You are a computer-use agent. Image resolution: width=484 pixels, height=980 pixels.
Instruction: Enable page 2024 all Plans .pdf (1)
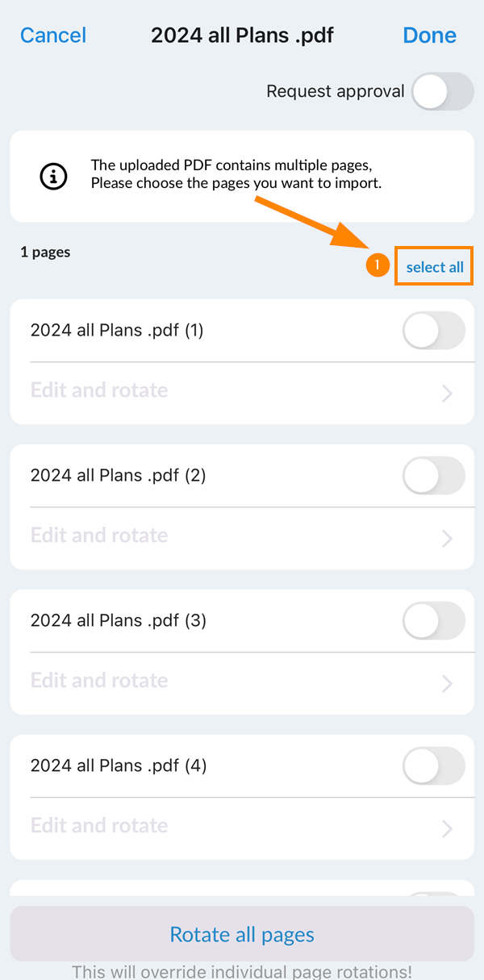click(434, 331)
